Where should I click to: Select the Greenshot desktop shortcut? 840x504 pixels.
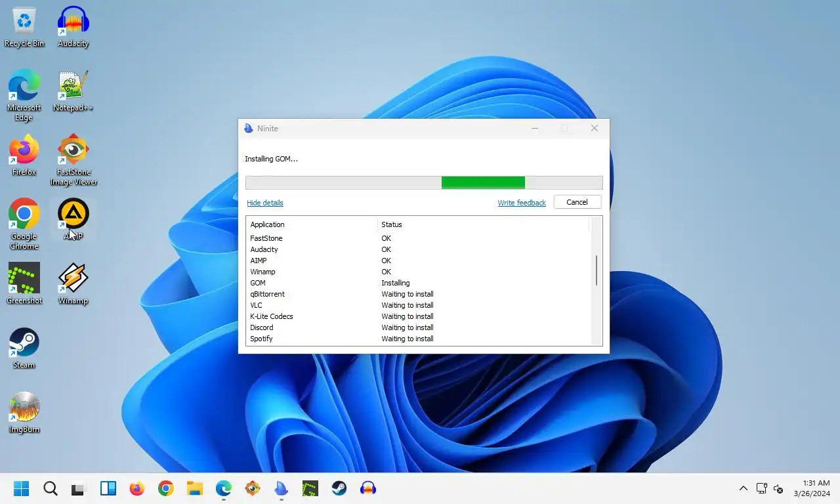(24, 284)
